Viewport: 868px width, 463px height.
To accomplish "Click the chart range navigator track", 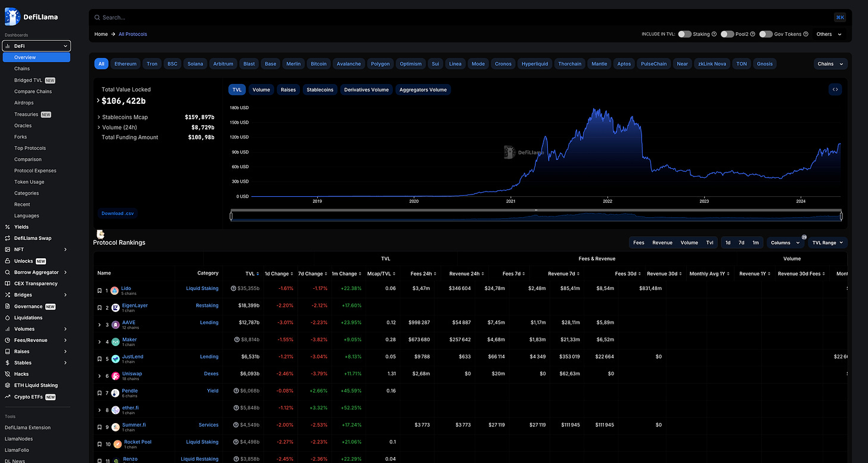I will click(536, 217).
